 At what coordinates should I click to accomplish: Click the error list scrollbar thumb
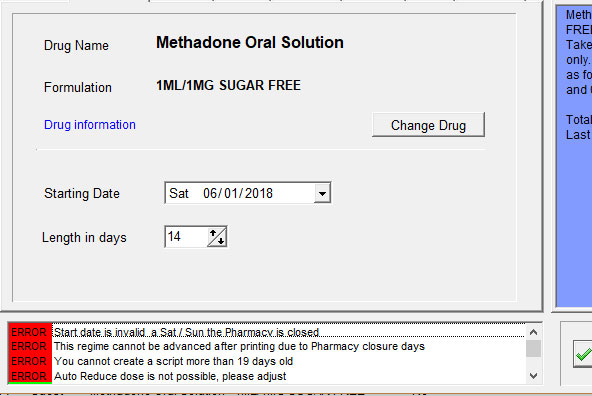(533, 348)
